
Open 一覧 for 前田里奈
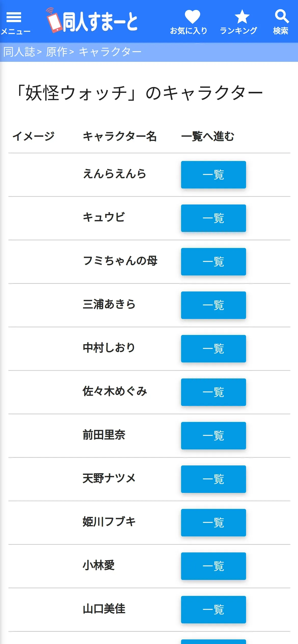coord(213,436)
